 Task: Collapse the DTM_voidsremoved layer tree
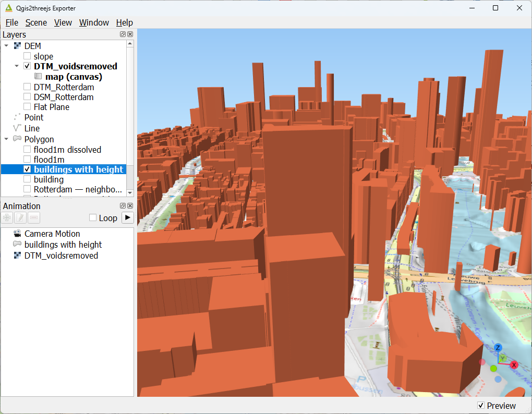click(16, 66)
